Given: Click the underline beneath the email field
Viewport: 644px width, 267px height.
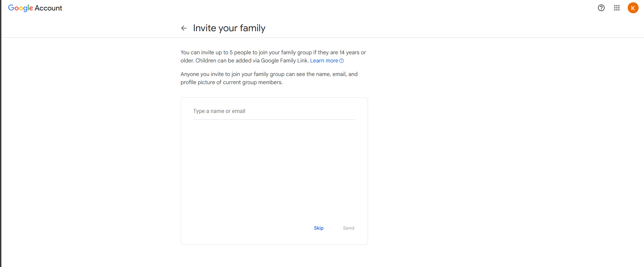Looking at the screenshot, I should 274,119.
